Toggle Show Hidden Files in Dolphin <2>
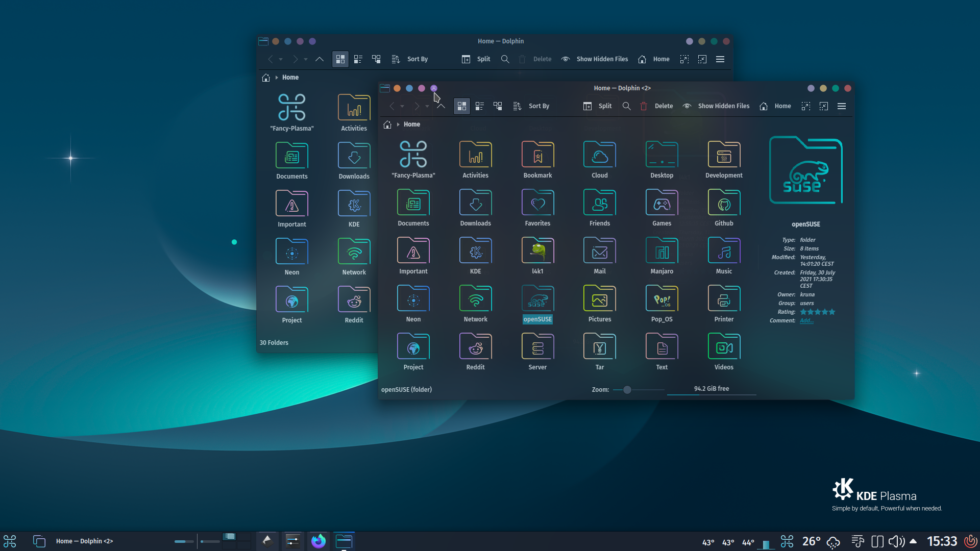This screenshot has height=551, width=980. tap(716, 106)
